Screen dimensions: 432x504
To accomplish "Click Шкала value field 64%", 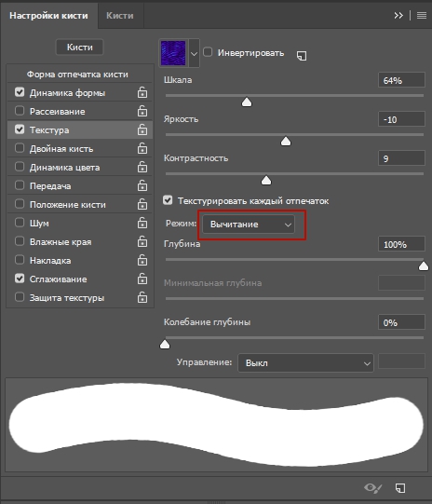I will coord(401,80).
